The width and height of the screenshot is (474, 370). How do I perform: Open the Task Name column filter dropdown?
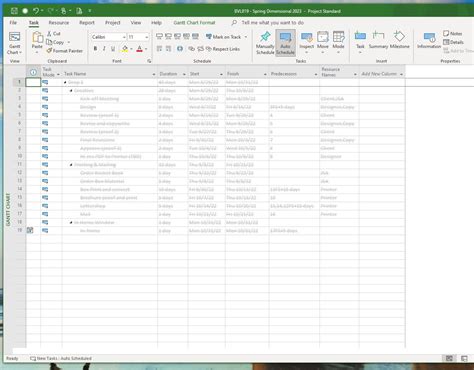[x=154, y=74]
